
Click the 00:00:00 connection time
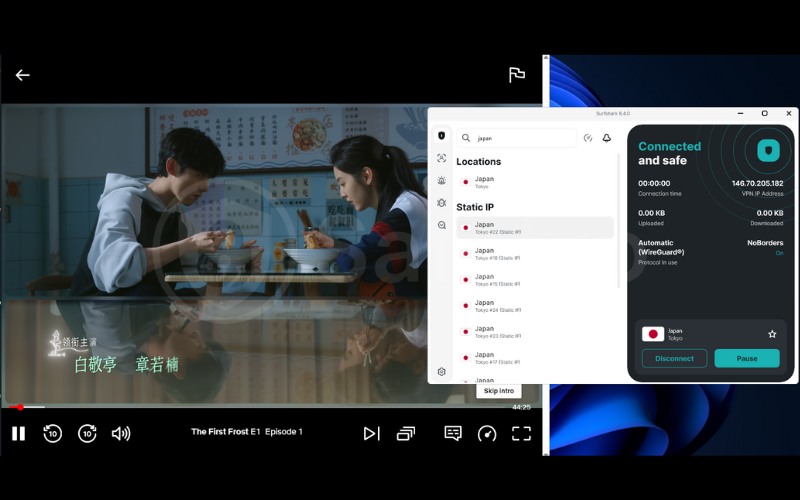pos(654,183)
